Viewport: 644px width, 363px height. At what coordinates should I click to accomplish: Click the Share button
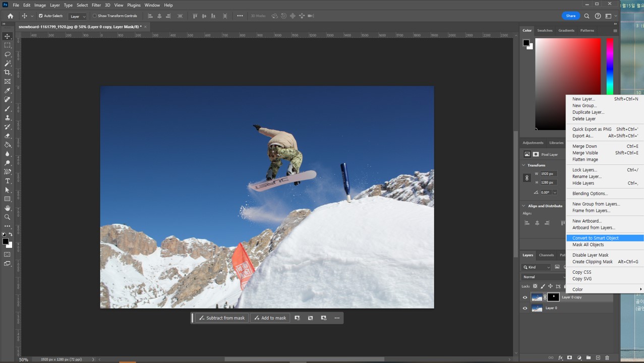click(571, 16)
